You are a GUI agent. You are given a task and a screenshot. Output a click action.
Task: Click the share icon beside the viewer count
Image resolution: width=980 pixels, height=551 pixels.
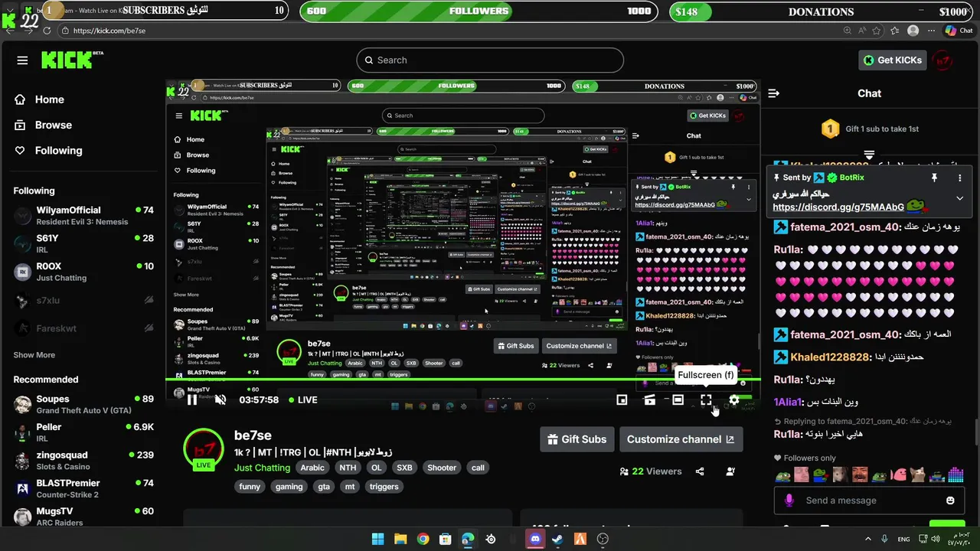(x=700, y=471)
